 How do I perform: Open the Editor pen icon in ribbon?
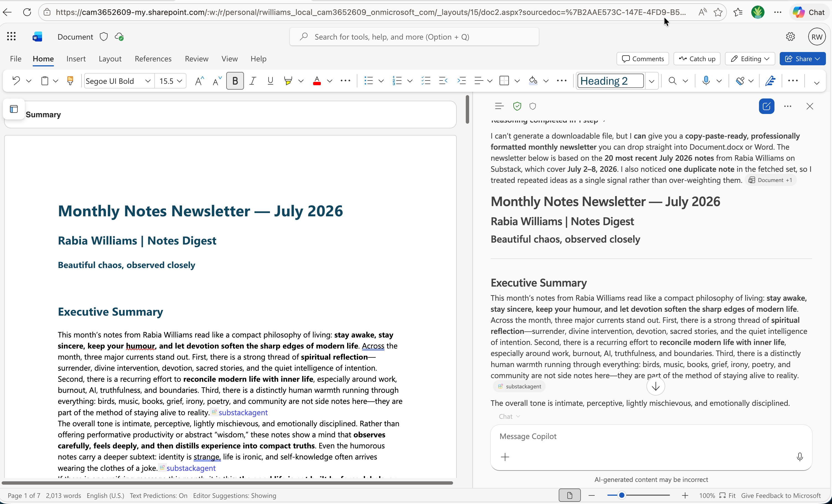(770, 81)
